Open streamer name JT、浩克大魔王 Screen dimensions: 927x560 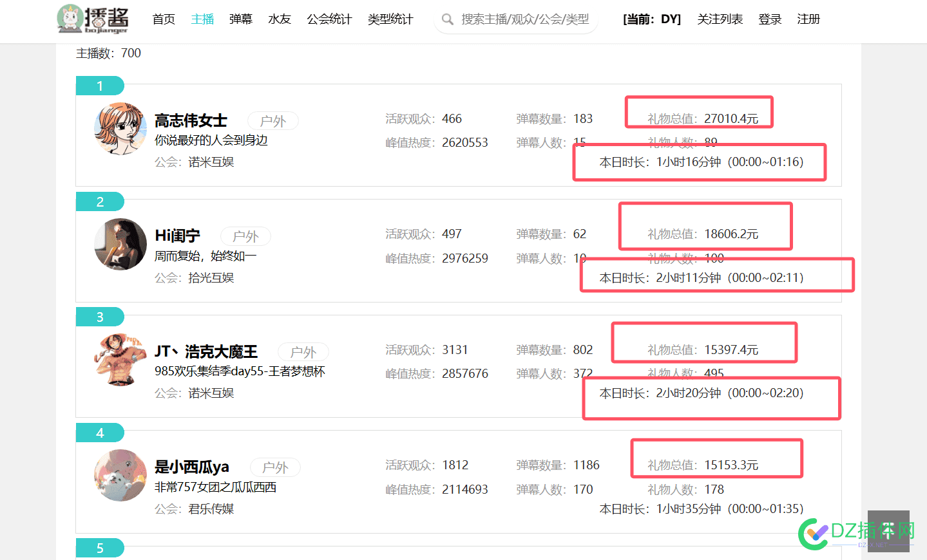(x=206, y=351)
